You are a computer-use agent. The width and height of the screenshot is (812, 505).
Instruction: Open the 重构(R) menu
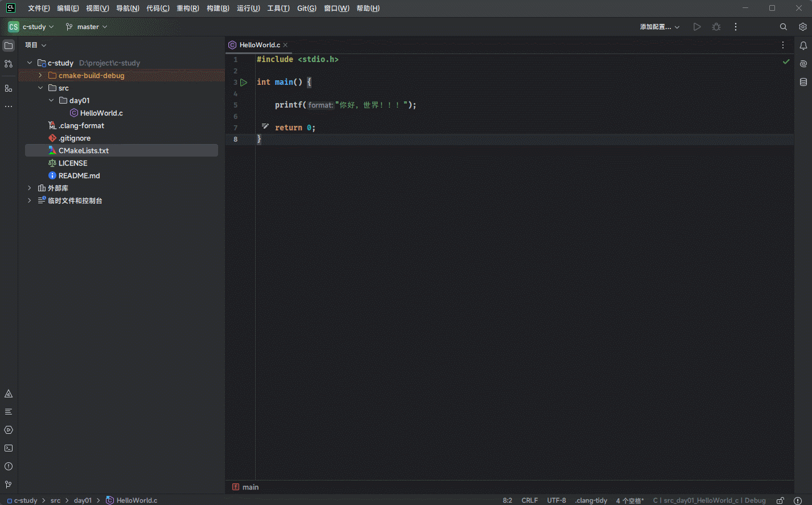pos(187,9)
